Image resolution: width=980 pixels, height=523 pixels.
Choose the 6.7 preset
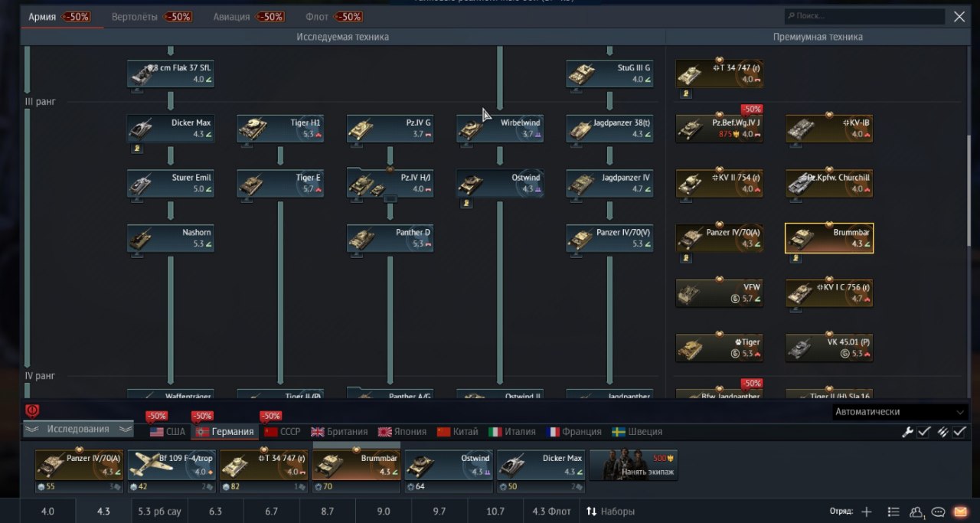[272, 512]
